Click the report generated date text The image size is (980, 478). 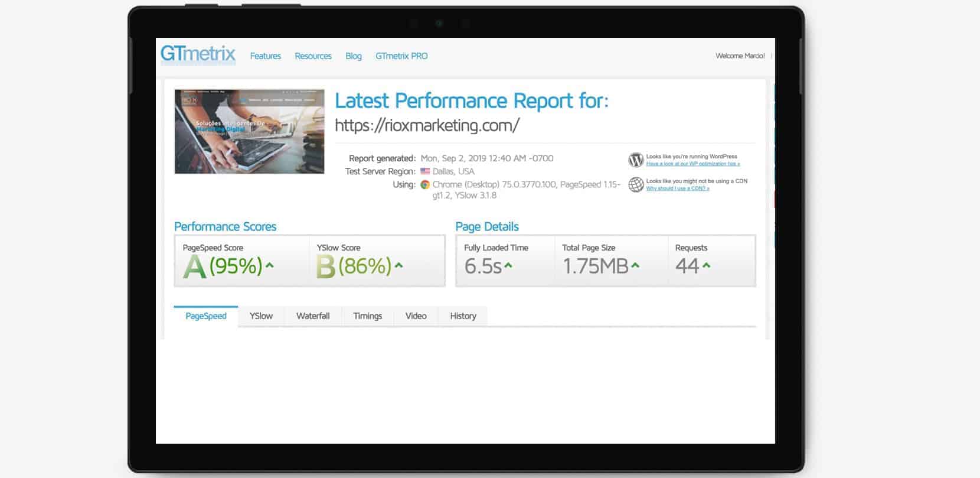point(487,158)
